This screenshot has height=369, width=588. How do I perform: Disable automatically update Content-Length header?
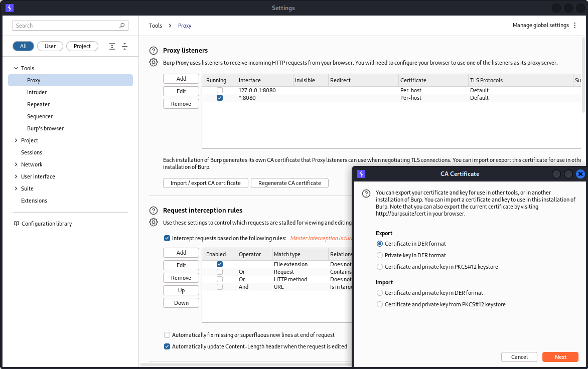click(x=167, y=346)
